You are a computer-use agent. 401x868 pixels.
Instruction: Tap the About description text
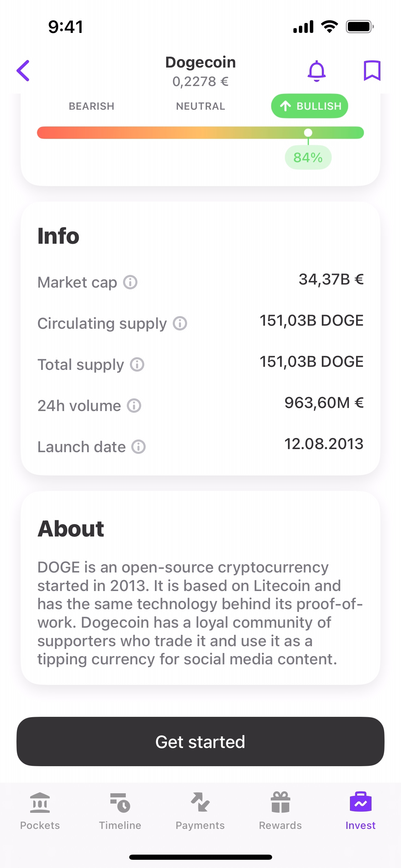200,613
